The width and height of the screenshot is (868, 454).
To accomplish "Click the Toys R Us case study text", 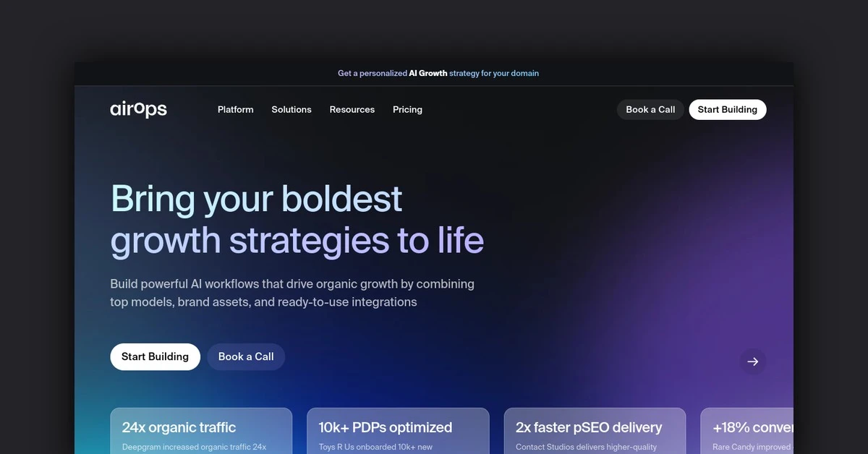I will [375, 447].
